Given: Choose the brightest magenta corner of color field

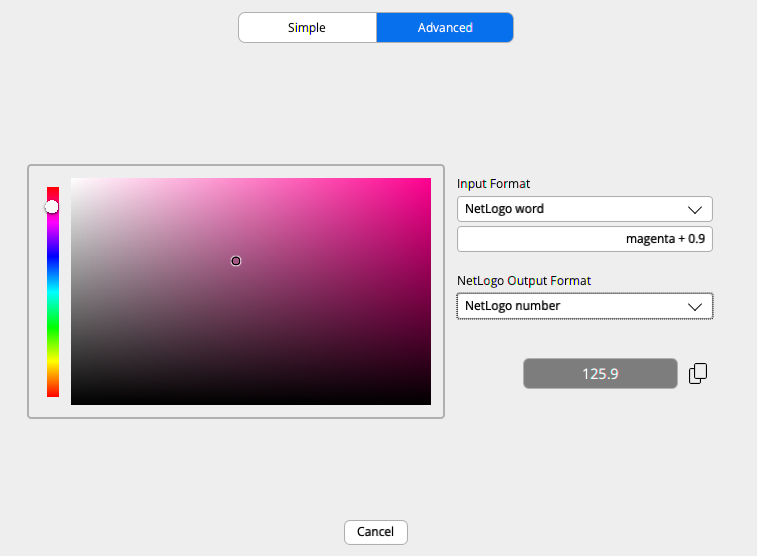Looking at the screenshot, I should (428, 181).
